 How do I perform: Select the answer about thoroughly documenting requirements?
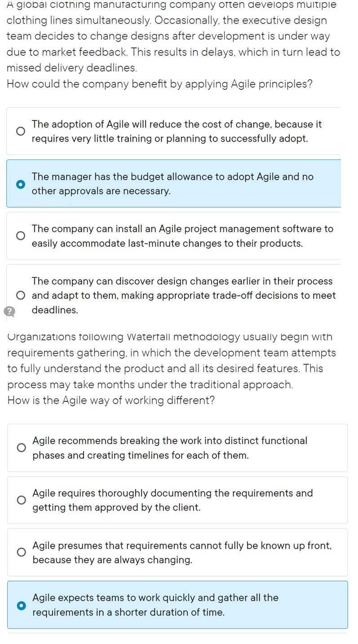21,500
